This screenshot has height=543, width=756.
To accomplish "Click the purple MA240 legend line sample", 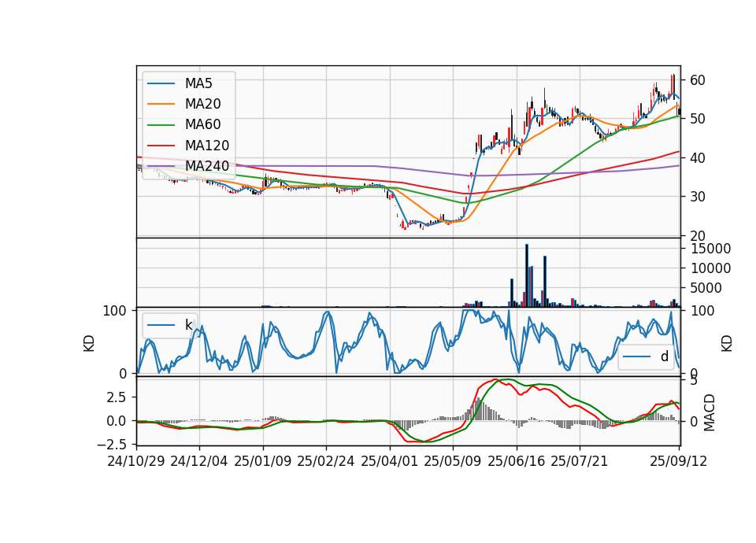I will [161, 166].
